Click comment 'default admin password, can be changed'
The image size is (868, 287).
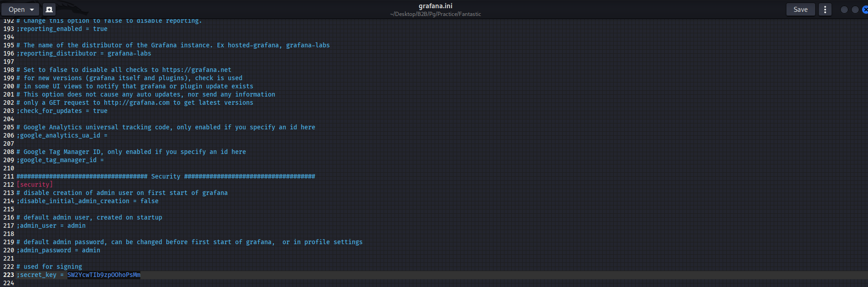tap(190, 242)
